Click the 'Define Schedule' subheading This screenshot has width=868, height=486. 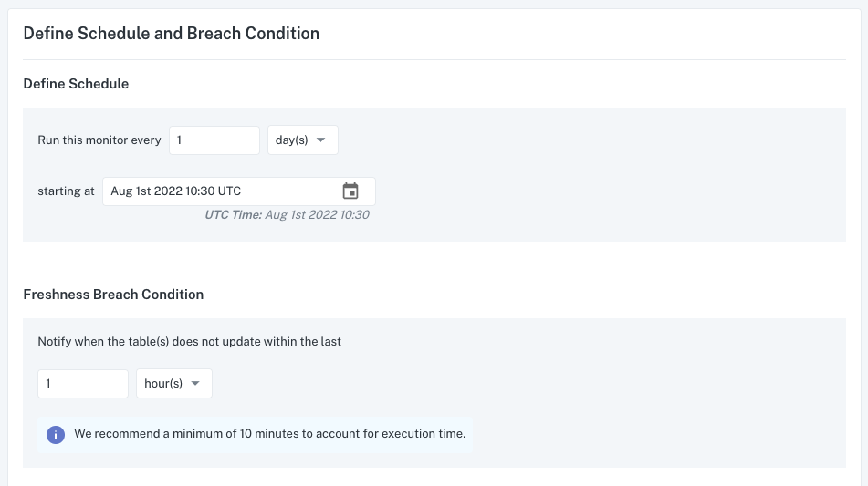coord(76,84)
